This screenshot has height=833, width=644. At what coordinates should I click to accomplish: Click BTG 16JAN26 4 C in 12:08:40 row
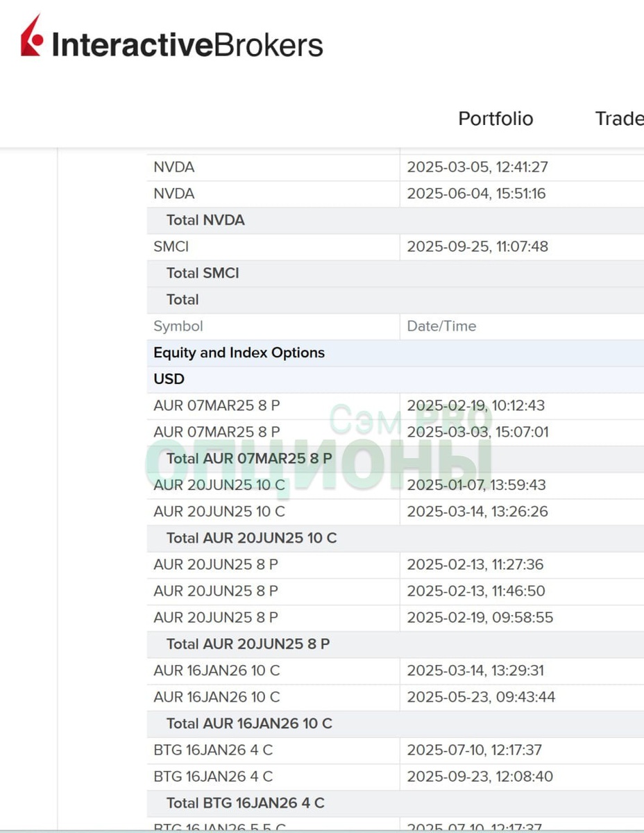click(x=213, y=776)
